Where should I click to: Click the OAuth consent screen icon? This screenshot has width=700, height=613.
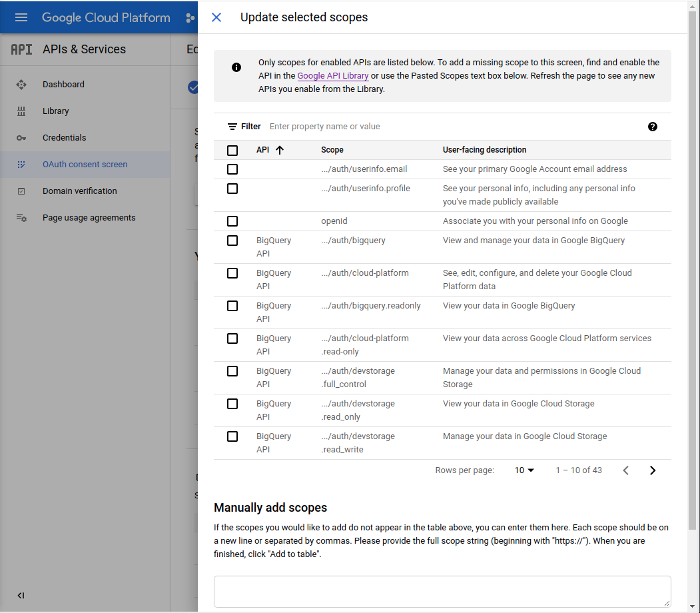click(x=21, y=165)
